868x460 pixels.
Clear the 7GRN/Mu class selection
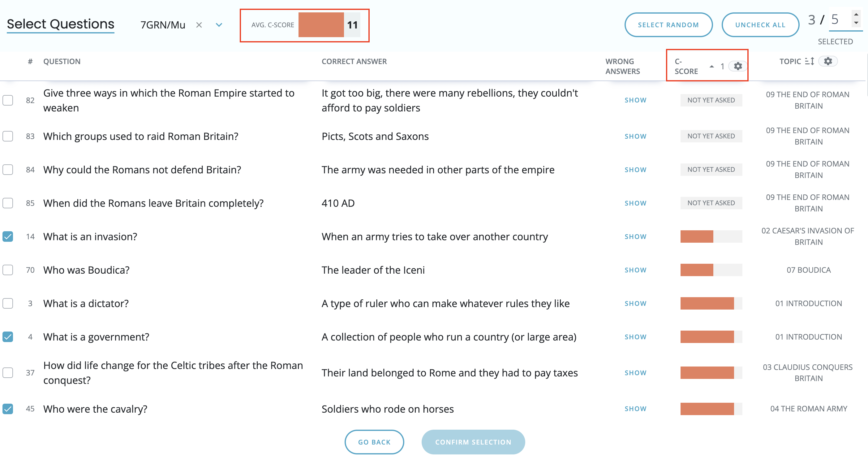(x=199, y=25)
